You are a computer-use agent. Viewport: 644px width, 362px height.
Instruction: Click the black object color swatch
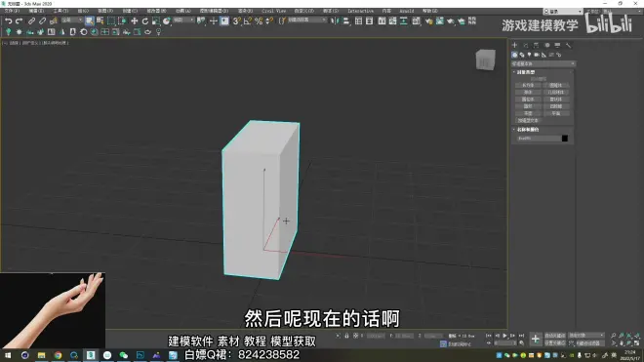pyautogui.click(x=565, y=139)
